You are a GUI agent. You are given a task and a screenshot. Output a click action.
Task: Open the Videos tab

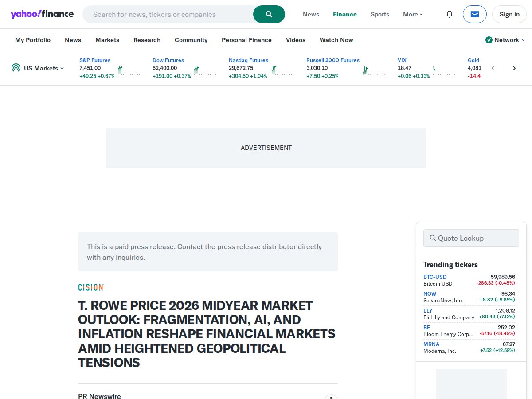click(296, 40)
